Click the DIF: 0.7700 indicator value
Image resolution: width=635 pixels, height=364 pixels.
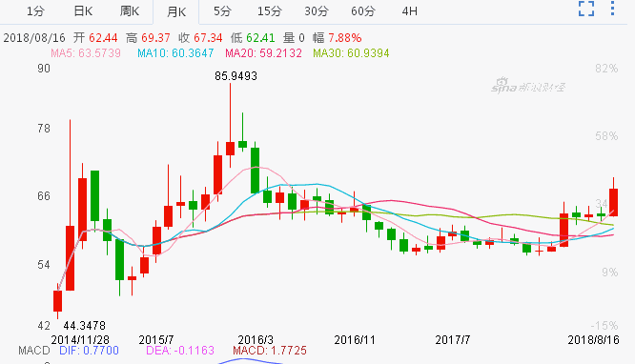click(89, 351)
